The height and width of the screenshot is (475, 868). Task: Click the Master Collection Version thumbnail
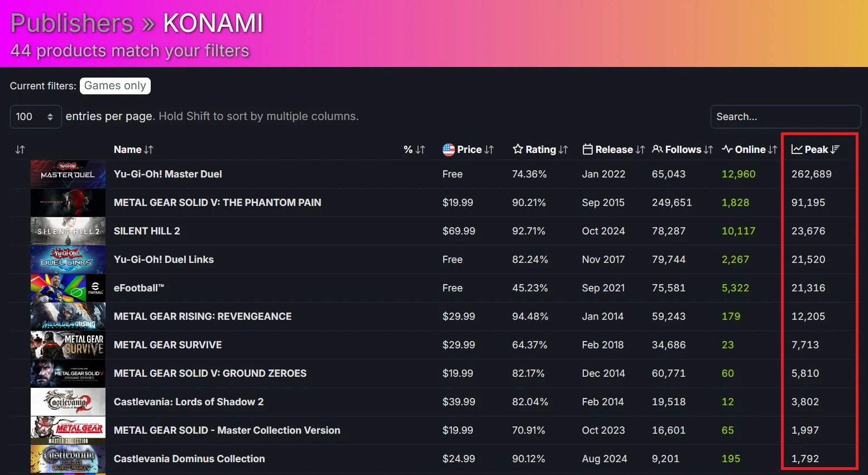(x=68, y=430)
